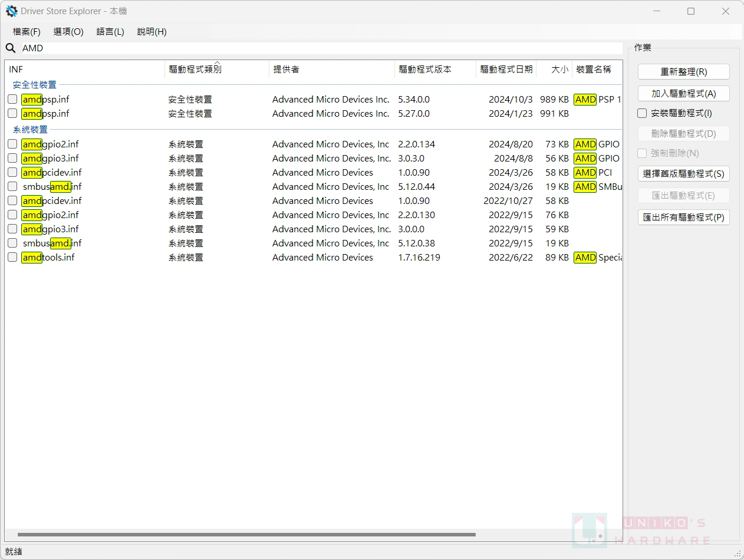This screenshot has height=560, width=744.
Task: Enable the 安裝驅動程式(I) checkbox
Action: (x=643, y=113)
